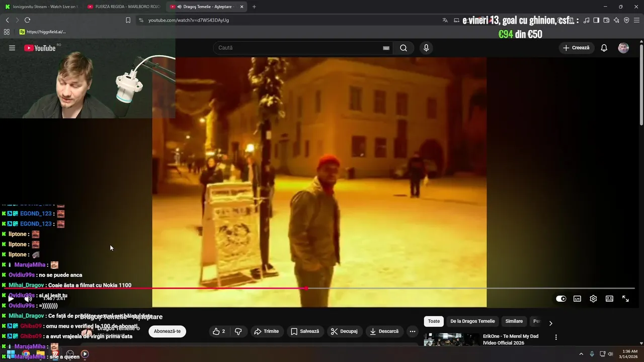Show more filter chips with right chevron
The image size is (644, 362).
pyautogui.click(x=550, y=323)
